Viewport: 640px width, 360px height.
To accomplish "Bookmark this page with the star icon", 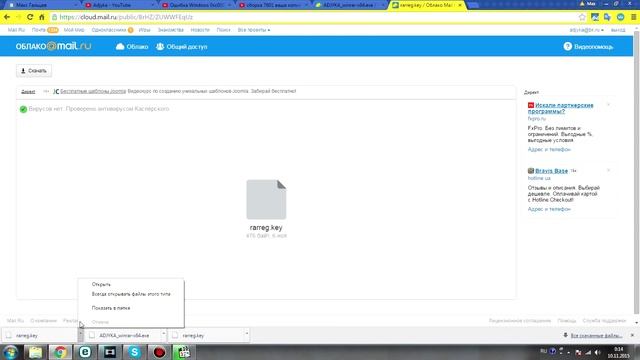I will coord(582,17).
